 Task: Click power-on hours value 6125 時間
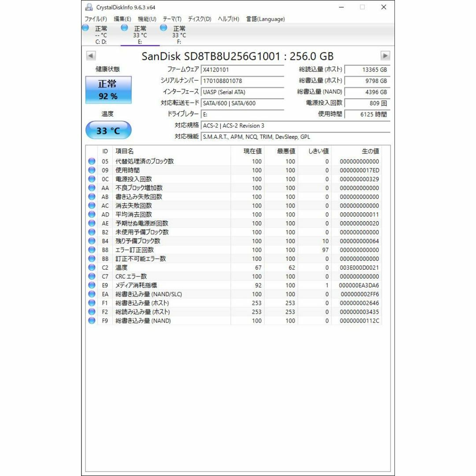367,115
